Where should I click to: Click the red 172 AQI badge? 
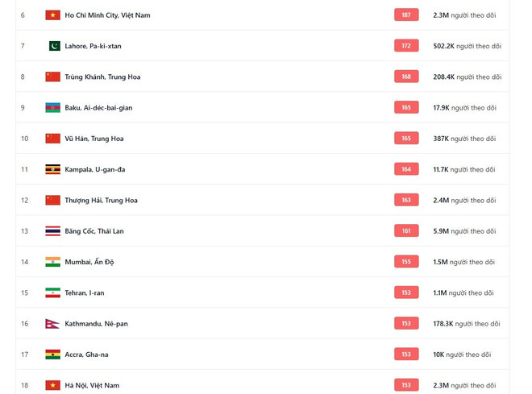point(406,46)
